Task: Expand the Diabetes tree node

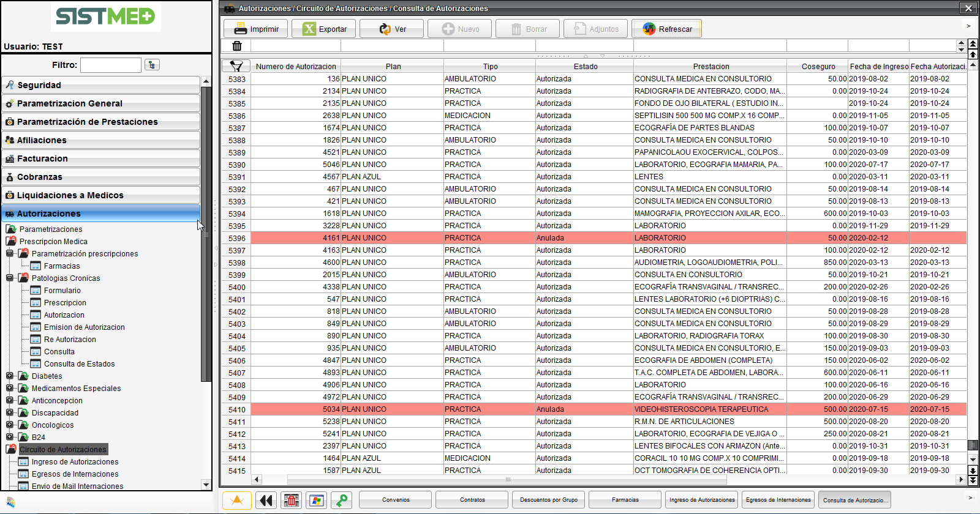Action: 10,376
